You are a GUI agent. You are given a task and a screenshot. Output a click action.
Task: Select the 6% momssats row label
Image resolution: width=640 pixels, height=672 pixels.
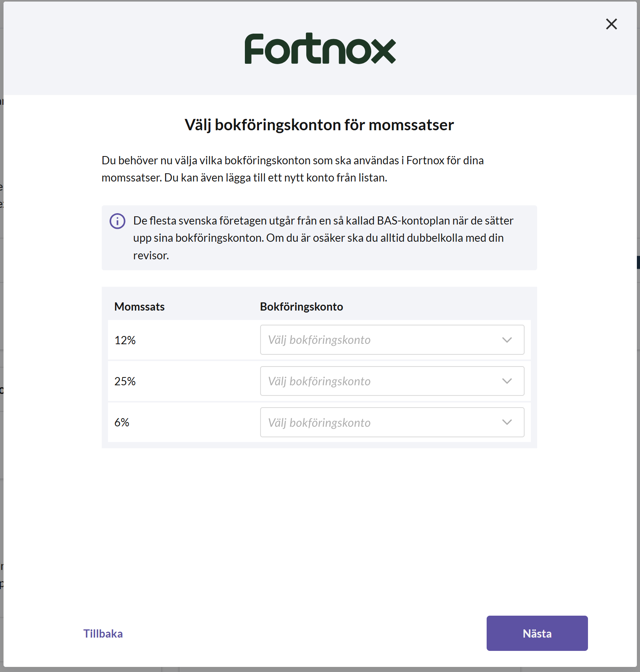pos(122,422)
